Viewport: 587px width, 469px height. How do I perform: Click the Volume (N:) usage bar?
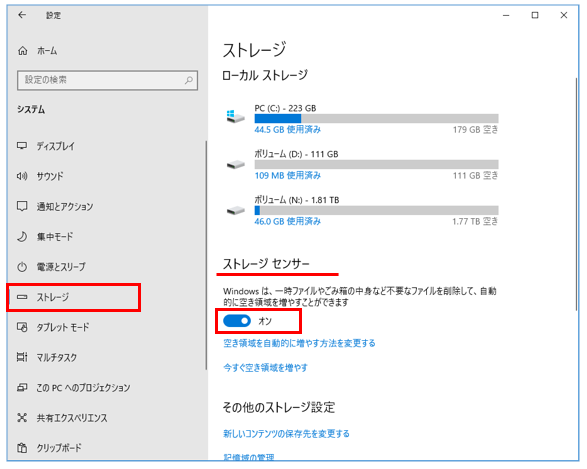coord(376,210)
